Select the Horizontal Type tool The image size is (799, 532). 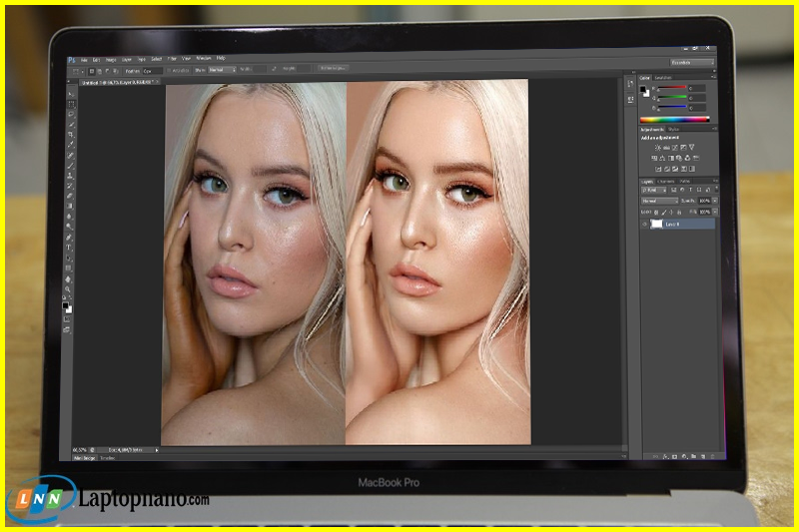point(70,249)
